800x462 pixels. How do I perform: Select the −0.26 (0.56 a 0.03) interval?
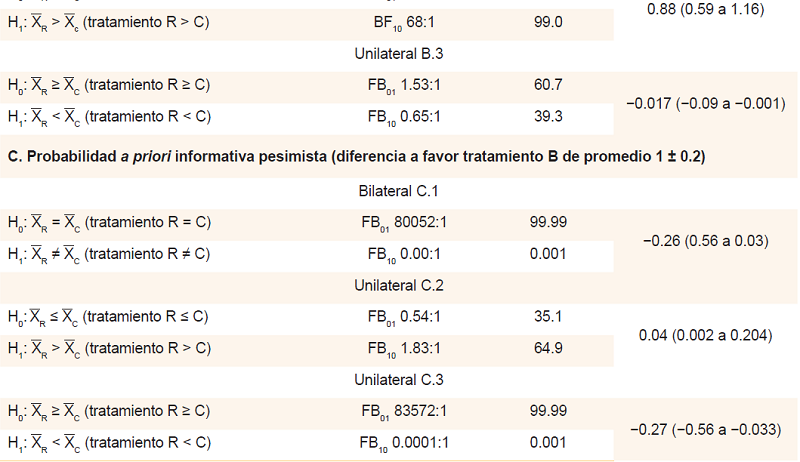(x=705, y=239)
